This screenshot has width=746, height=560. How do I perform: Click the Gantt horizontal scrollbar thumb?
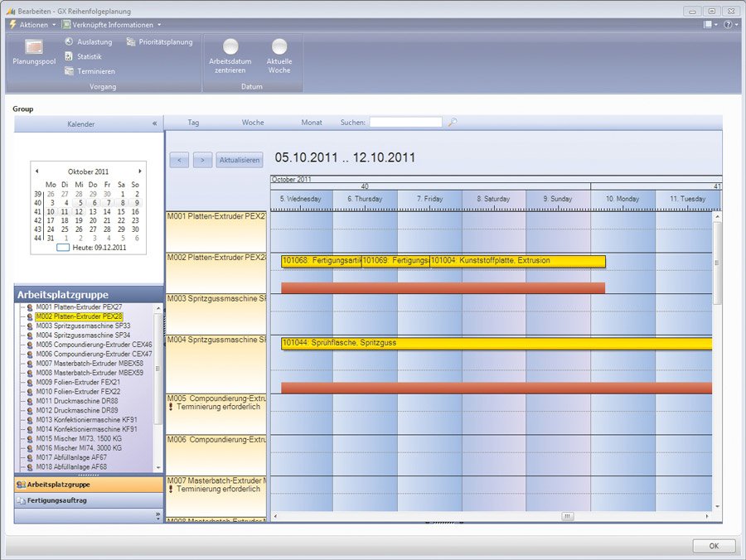(x=567, y=516)
